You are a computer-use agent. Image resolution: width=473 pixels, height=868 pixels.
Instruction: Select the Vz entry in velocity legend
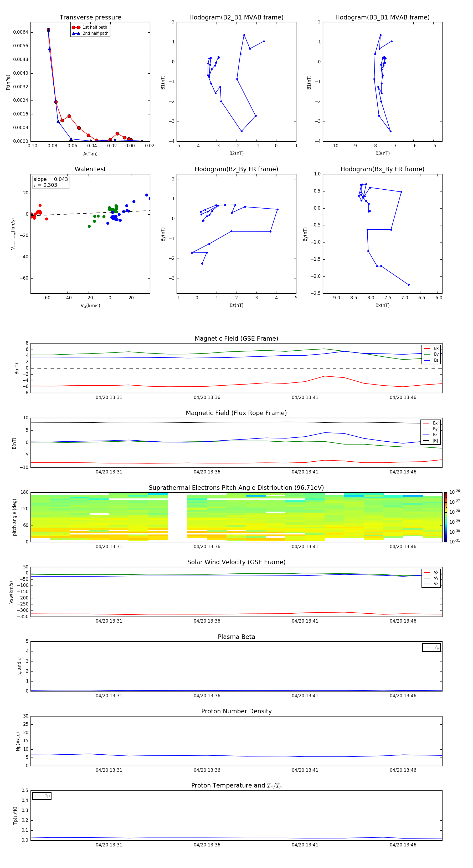coord(431,584)
